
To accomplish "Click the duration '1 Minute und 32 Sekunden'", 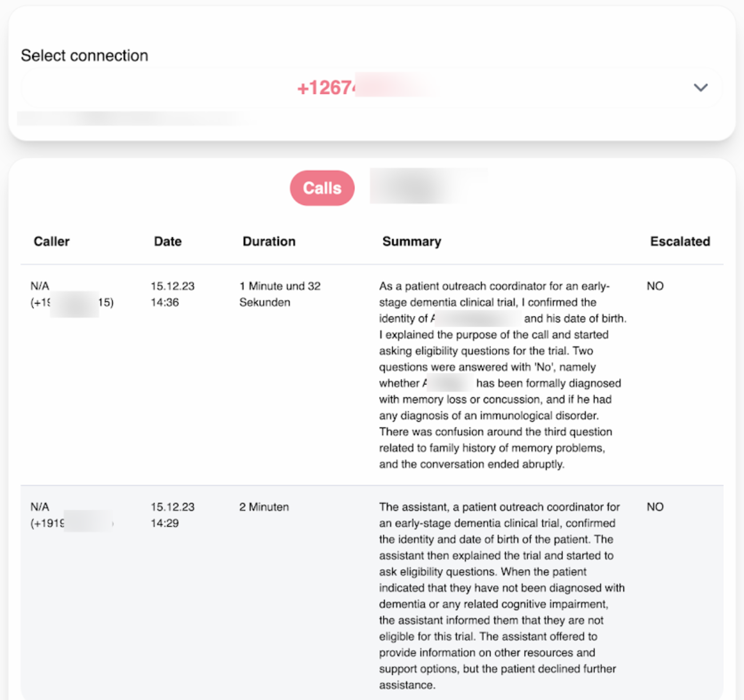I will tap(280, 294).
